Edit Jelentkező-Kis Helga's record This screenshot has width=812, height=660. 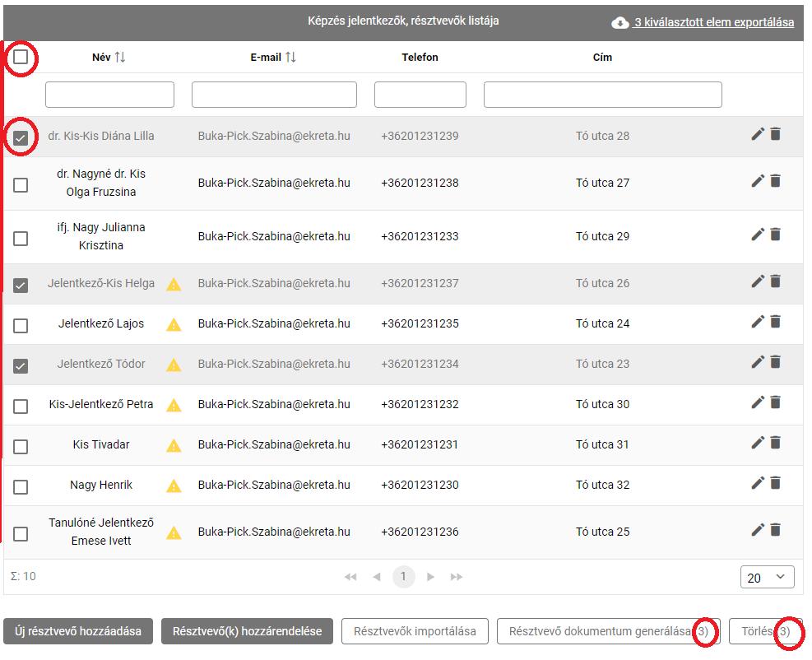[758, 281]
